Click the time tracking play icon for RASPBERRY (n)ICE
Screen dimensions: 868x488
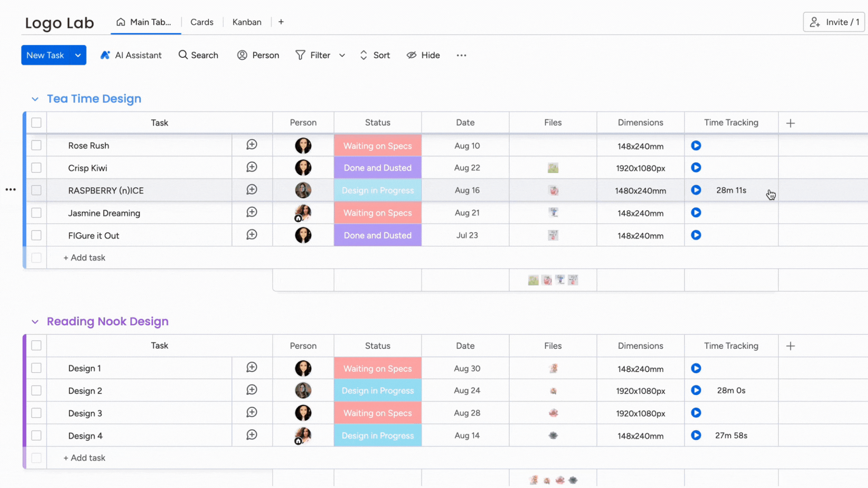click(696, 190)
